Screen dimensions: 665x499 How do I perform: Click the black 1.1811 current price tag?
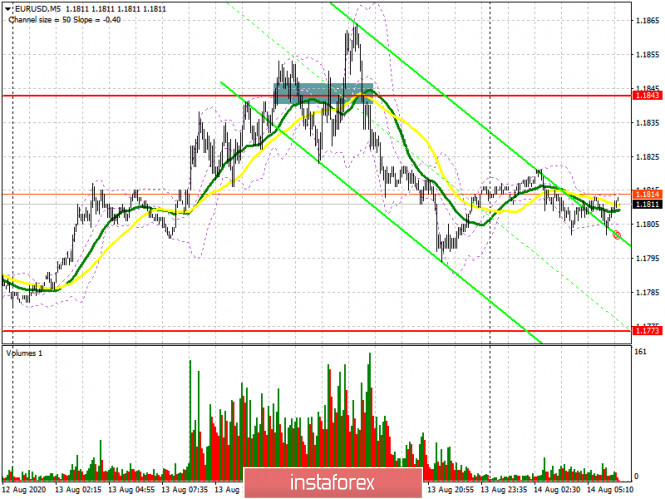click(x=646, y=204)
